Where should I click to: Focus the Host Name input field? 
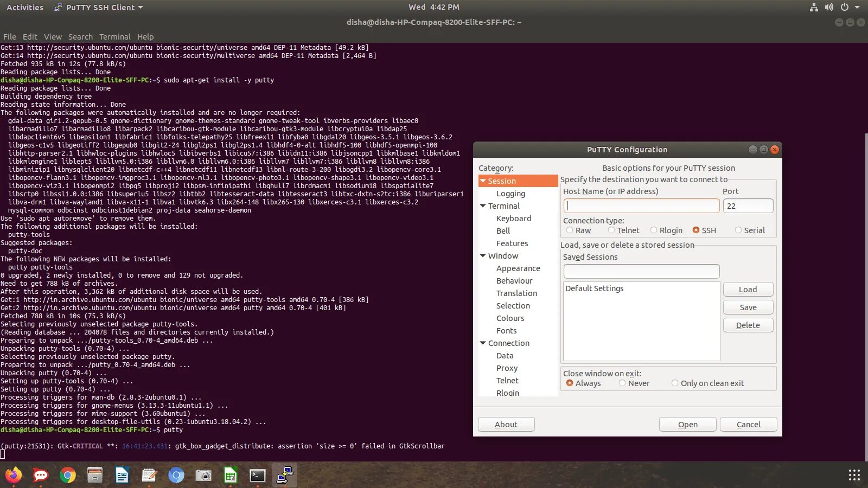[x=642, y=206]
